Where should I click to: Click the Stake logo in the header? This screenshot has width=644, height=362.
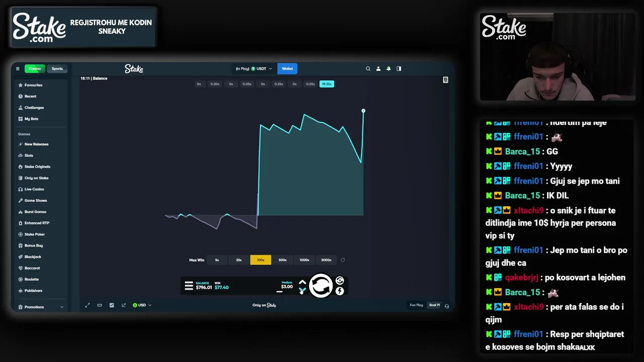pos(134,69)
